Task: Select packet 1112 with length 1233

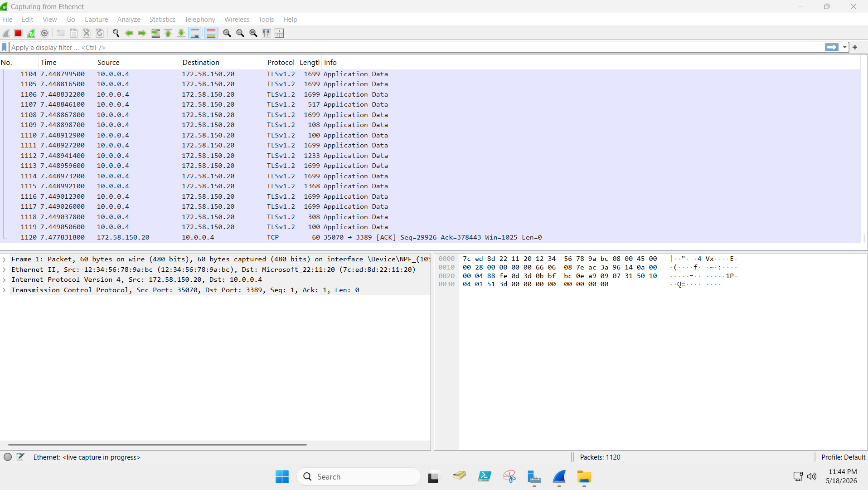Action: point(431,156)
